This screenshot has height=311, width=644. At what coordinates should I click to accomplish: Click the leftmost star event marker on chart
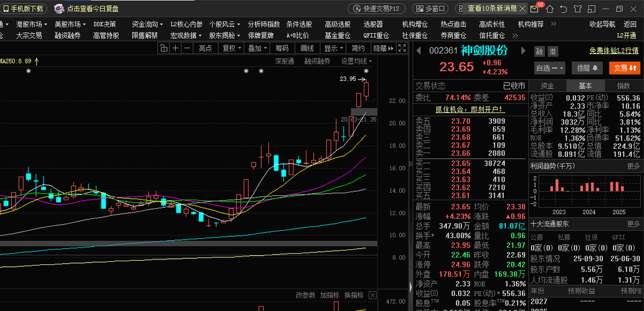click(29, 72)
